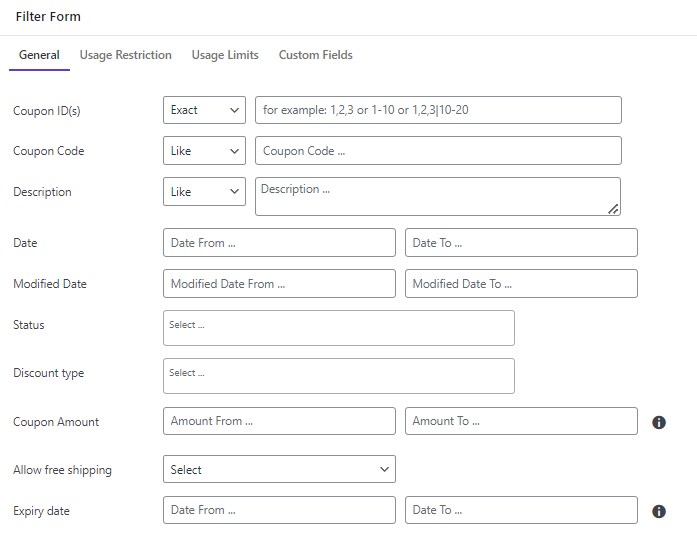Open the Coupon Code Like dropdown
The height and width of the screenshot is (551, 697).
pos(204,151)
